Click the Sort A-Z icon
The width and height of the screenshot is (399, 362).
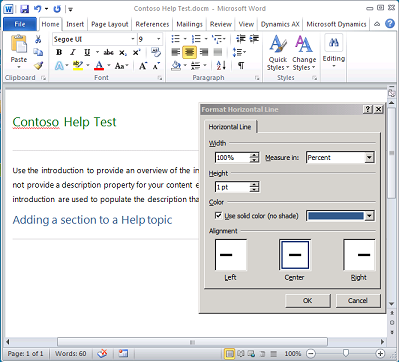coord(221,66)
